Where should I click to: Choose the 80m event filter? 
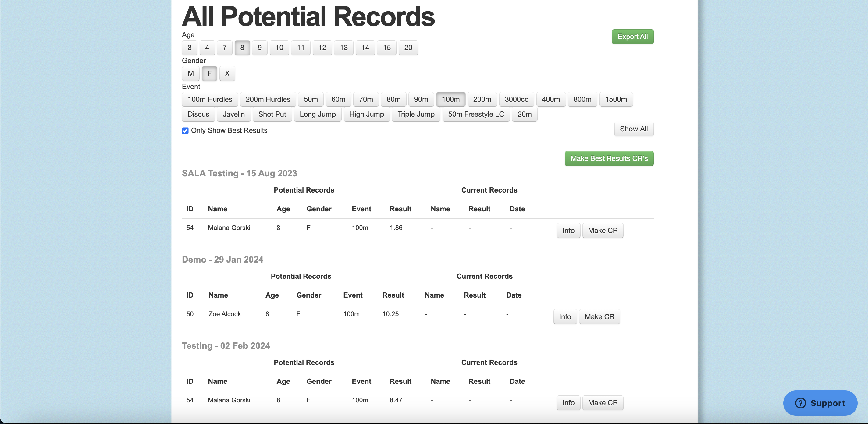pos(393,99)
